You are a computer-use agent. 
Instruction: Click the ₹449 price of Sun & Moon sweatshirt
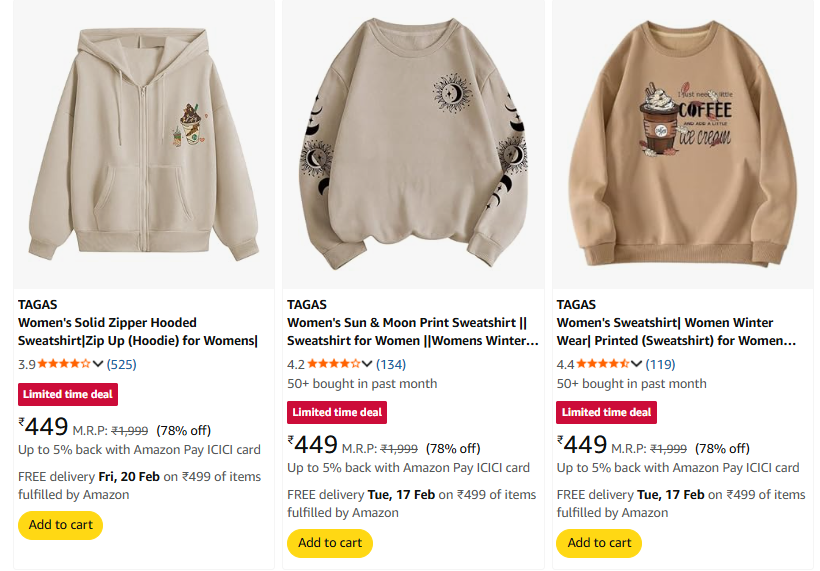[x=313, y=445]
